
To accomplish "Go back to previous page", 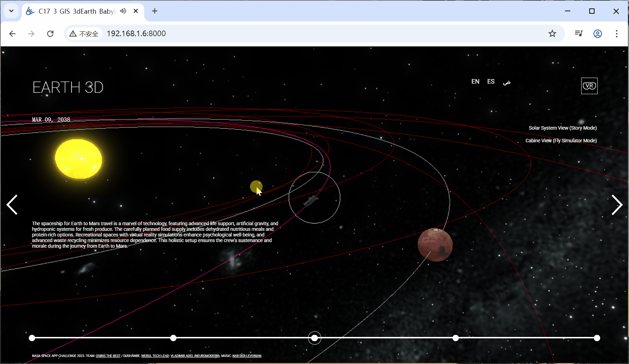I will point(12,33).
